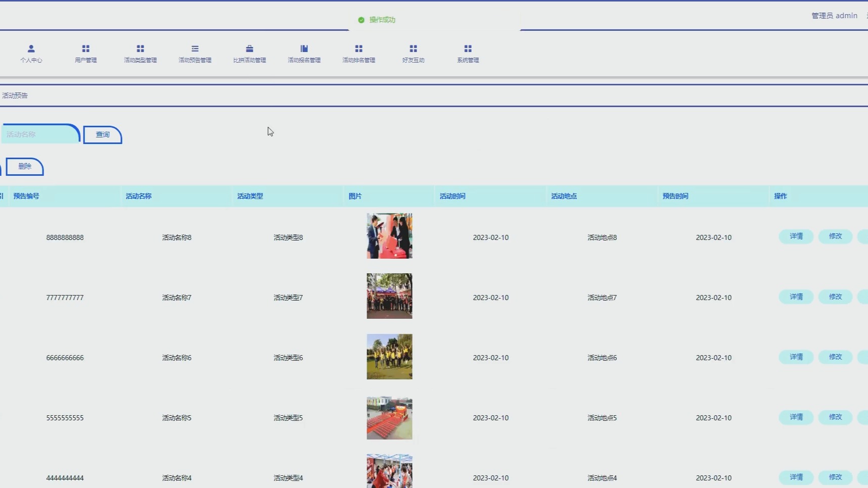Click the green 操作成功 success checkmark
868x488 pixels.
coord(361,20)
